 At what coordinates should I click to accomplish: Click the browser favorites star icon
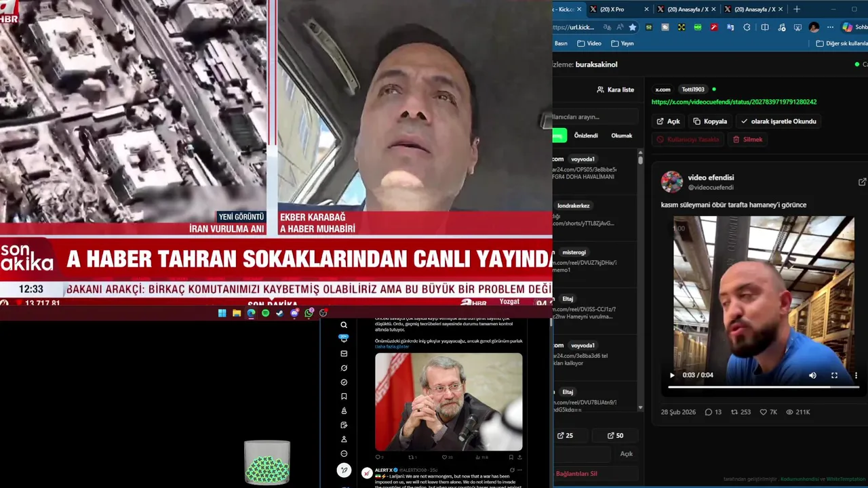click(633, 27)
